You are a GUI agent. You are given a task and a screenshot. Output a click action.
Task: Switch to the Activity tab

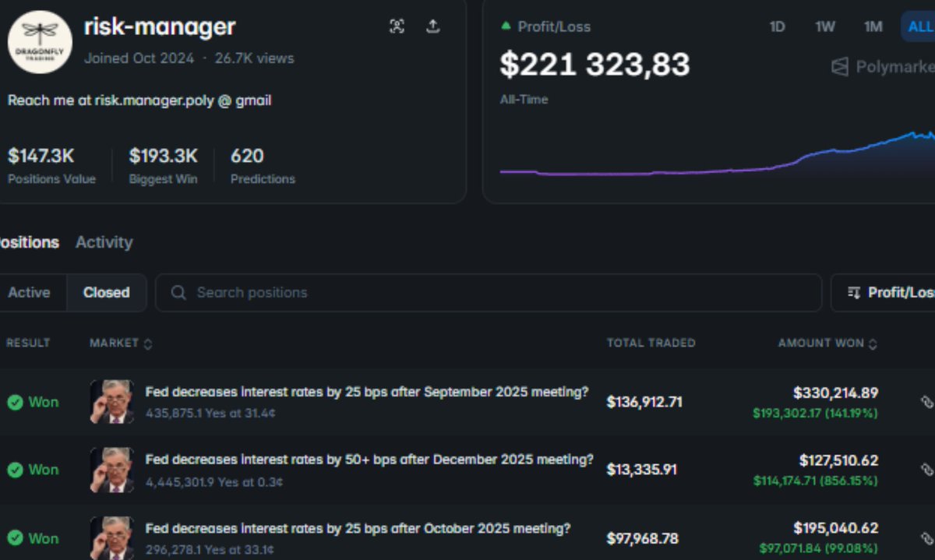tap(104, 242)
